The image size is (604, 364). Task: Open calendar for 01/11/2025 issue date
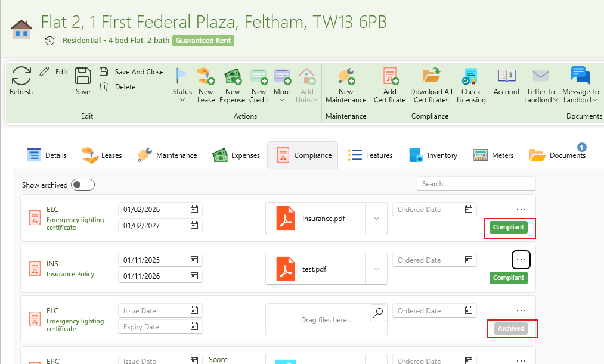click(194, 260)
